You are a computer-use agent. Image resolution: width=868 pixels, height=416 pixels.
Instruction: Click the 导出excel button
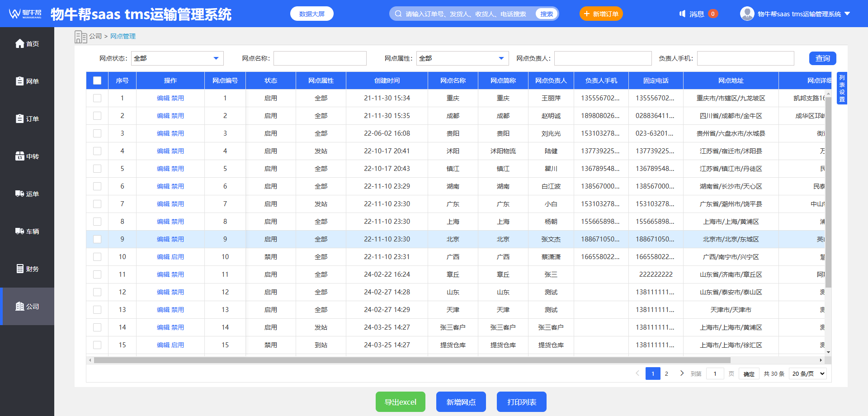point(400,402)
